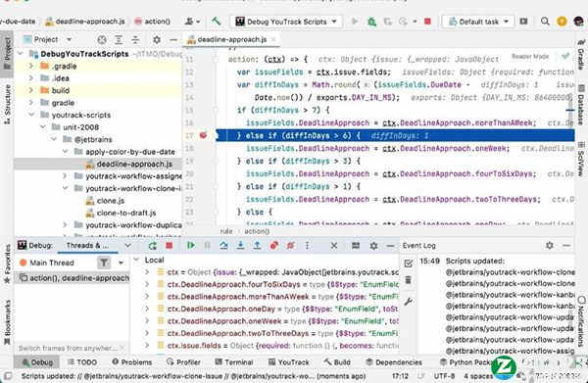The width and height of the screenshot is (588, 383).
Task: Expand the ctx.DeadlineApproach.oneDay variable
Action: [147, 309]
